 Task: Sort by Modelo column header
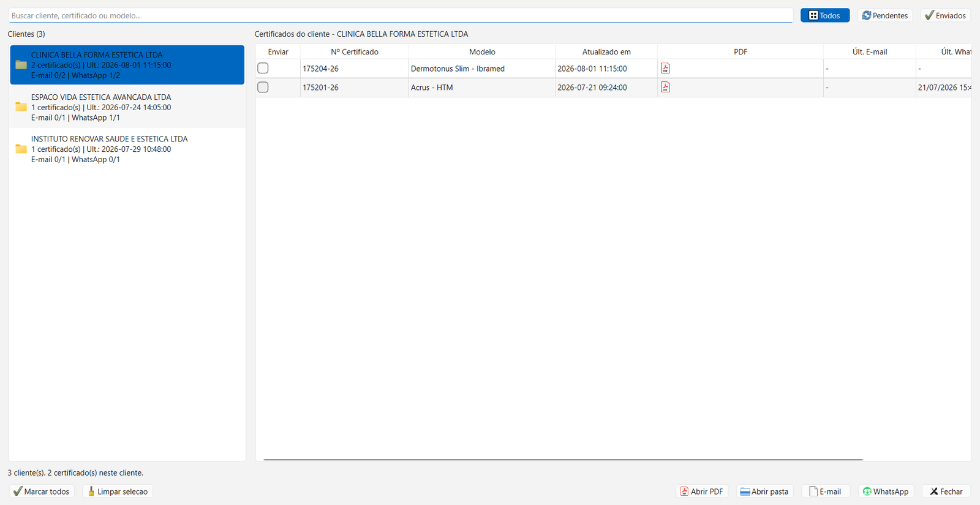[482, 52]
